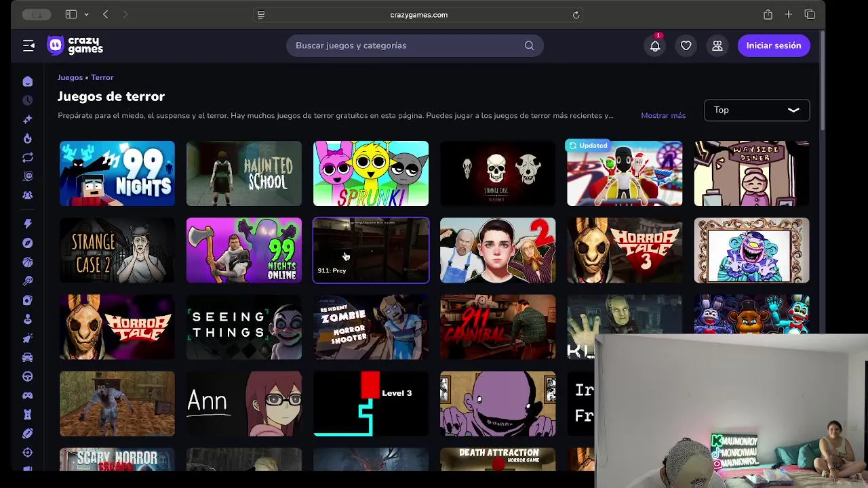The height and width of the screenshot is (488, 868).
Task: Open the Level 3 game thumbnail
Action: [371, 403]
